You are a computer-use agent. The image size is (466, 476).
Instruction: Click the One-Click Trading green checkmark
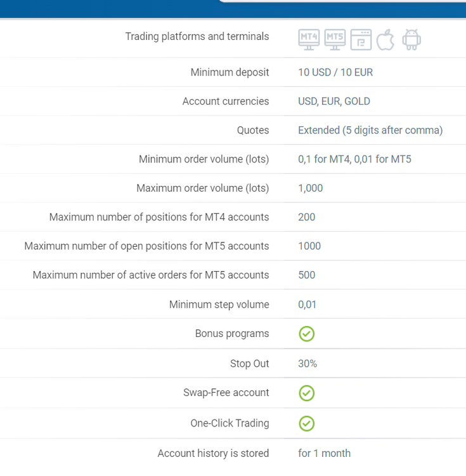[x=306, y=423]
